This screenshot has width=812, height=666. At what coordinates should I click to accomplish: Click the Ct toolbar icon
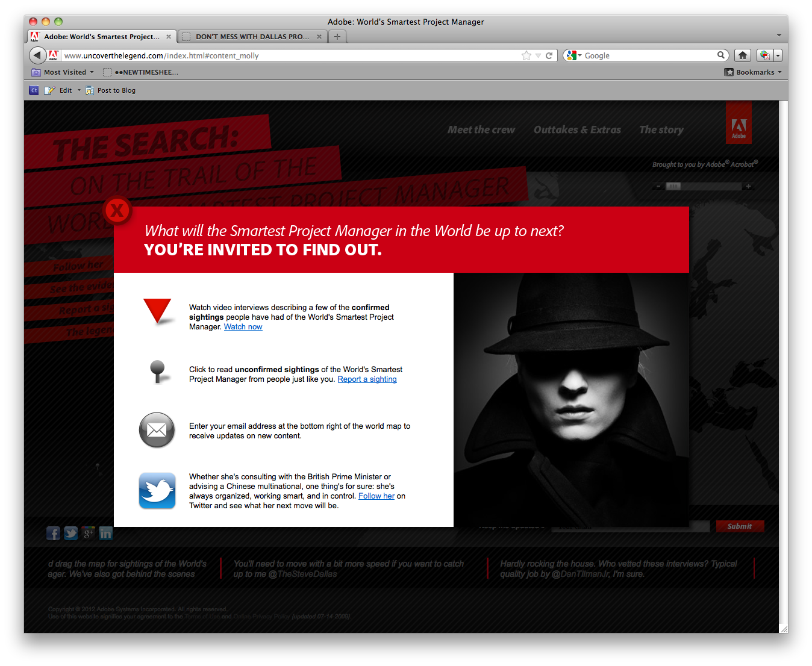34,90
